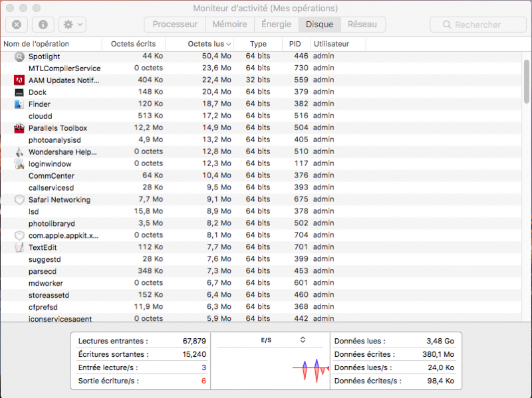Image resolution: width=532 pixels, height=398 pixels.
Task: Click the 15,8 Mo octets écrits value
Action: [x=148, y=211]
